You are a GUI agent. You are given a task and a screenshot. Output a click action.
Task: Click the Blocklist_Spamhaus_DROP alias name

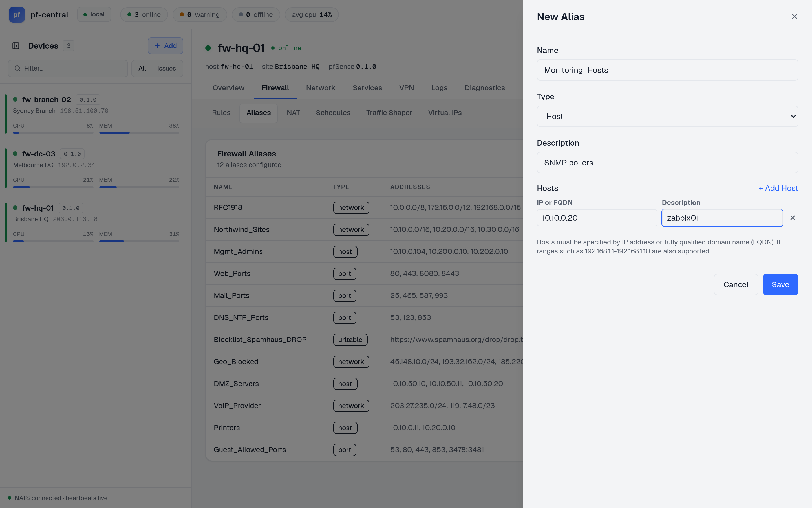260,340
